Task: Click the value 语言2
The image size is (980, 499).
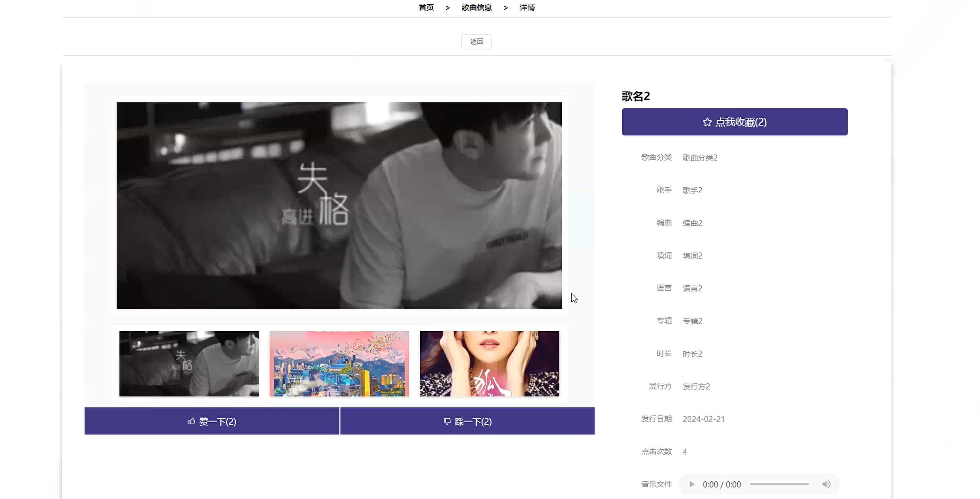Action: tap(692, 289)
